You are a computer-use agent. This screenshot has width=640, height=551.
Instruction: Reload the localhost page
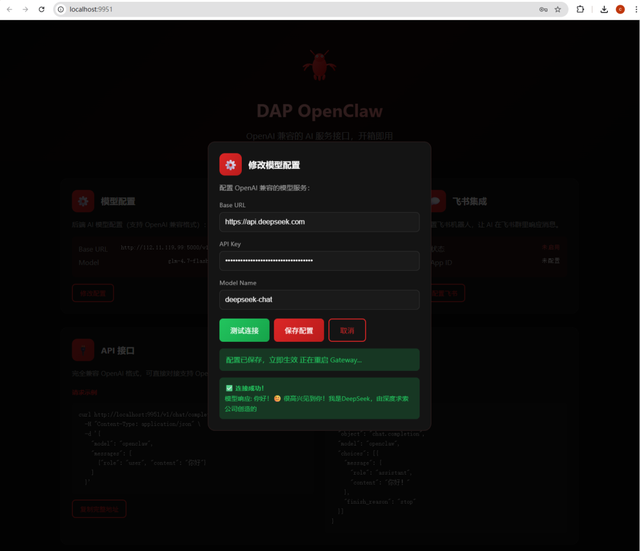coord(41,9)
